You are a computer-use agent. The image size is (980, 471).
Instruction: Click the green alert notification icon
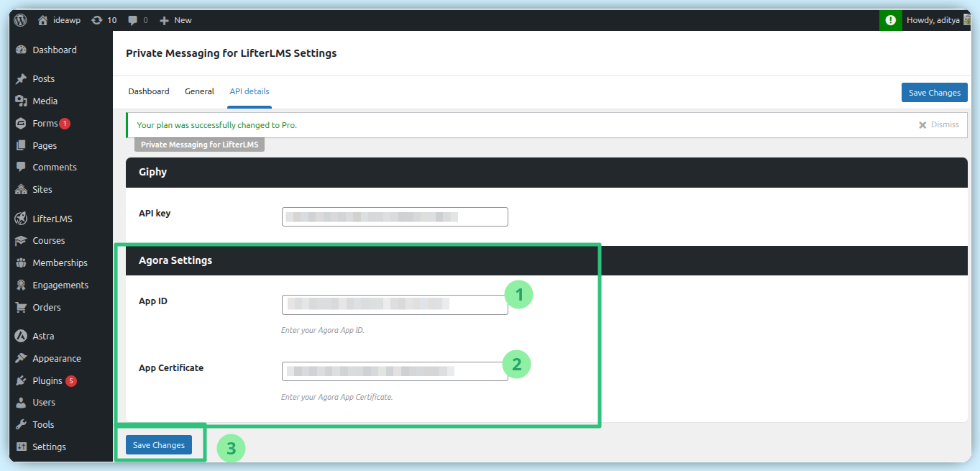891,20
